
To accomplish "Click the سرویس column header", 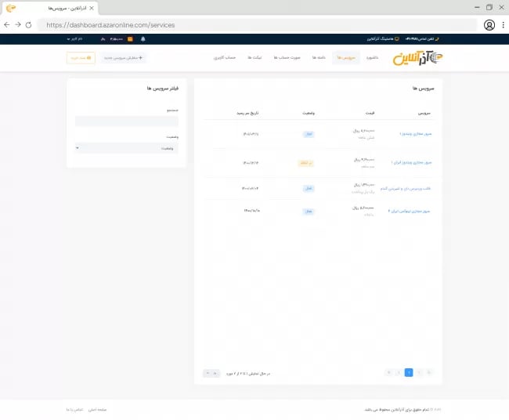I will [x=424, y=113].
